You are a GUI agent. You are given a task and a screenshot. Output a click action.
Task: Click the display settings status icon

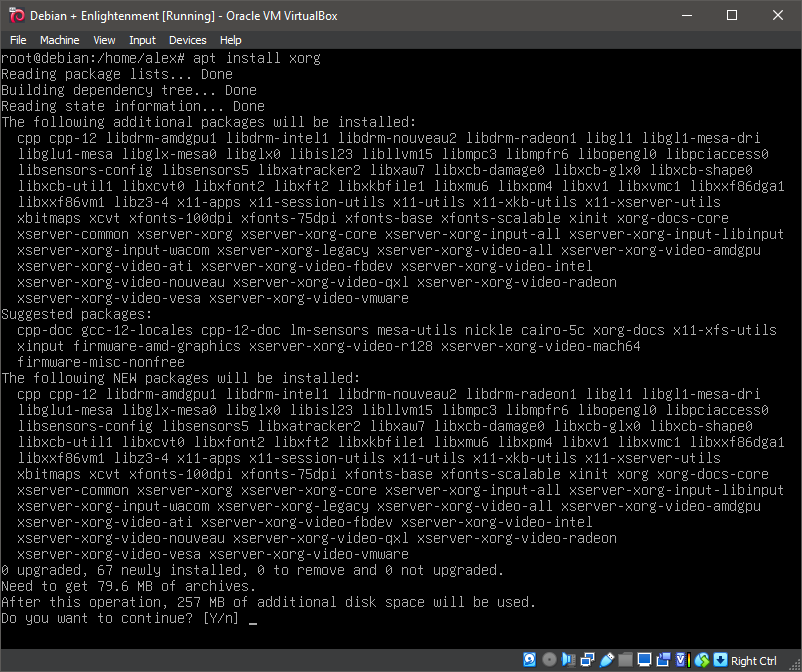645,660
